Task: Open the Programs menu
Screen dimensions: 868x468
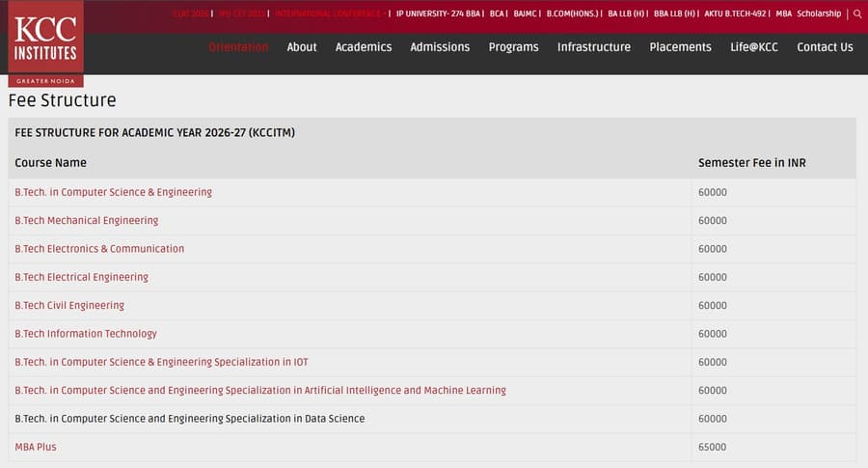Action: point(513,47)
